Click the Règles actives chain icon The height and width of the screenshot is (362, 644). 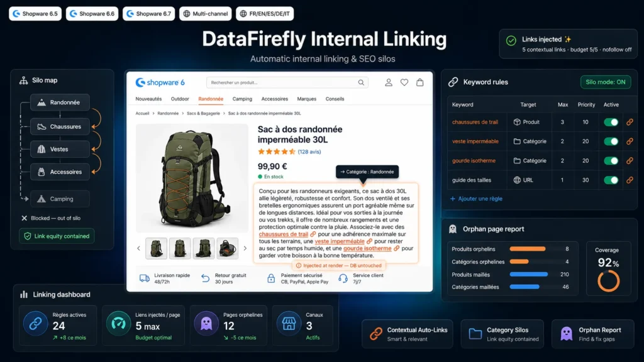[x=35, y=324]
